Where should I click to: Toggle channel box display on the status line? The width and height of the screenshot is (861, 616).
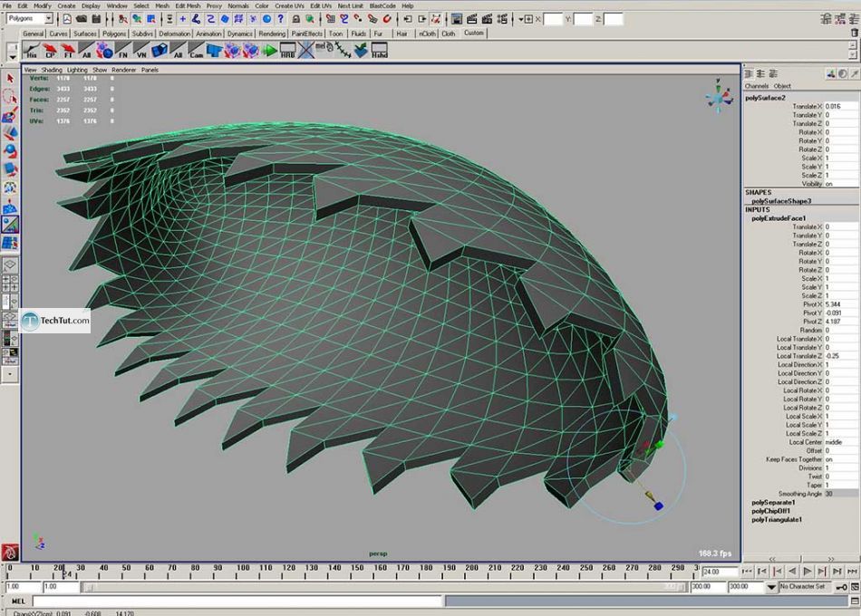coord(855,19)
